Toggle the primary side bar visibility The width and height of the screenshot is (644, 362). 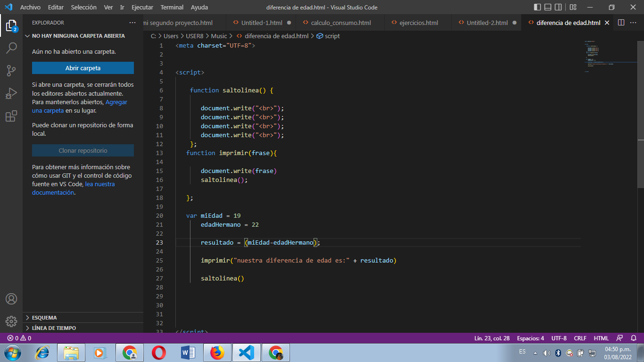click(x=537, y=7)
